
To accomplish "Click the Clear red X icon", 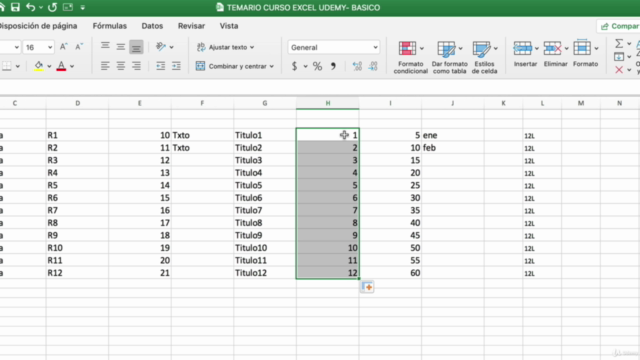I will 619,70.
